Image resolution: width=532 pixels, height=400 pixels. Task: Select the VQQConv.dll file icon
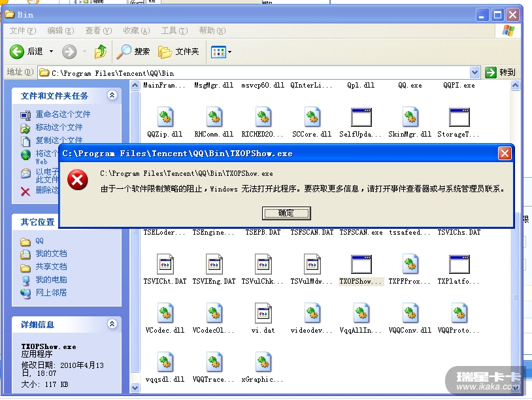[x=410, y=313]
